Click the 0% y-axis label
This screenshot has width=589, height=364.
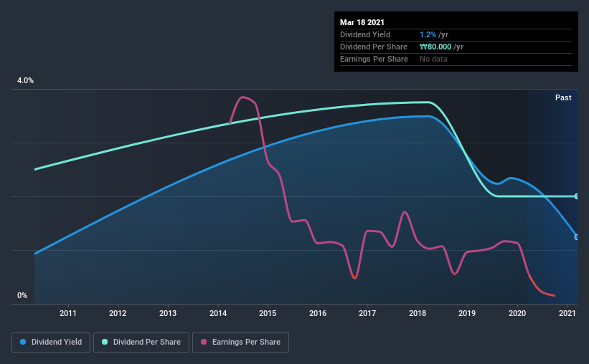pos(22,296)
